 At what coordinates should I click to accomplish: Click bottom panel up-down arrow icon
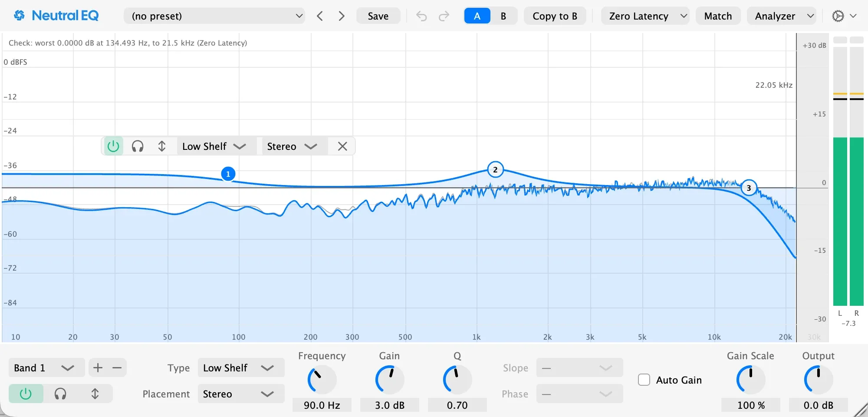[95, 394]
